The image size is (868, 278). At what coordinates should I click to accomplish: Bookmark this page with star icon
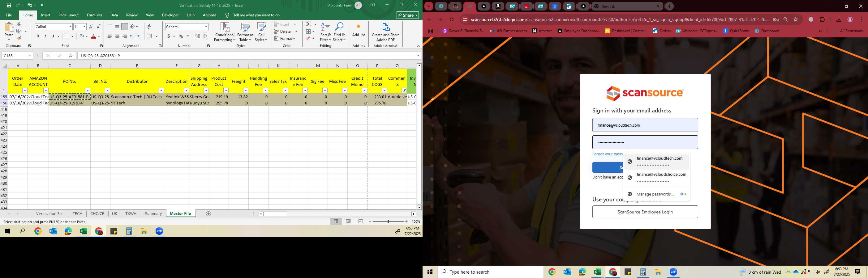(796, 19)
